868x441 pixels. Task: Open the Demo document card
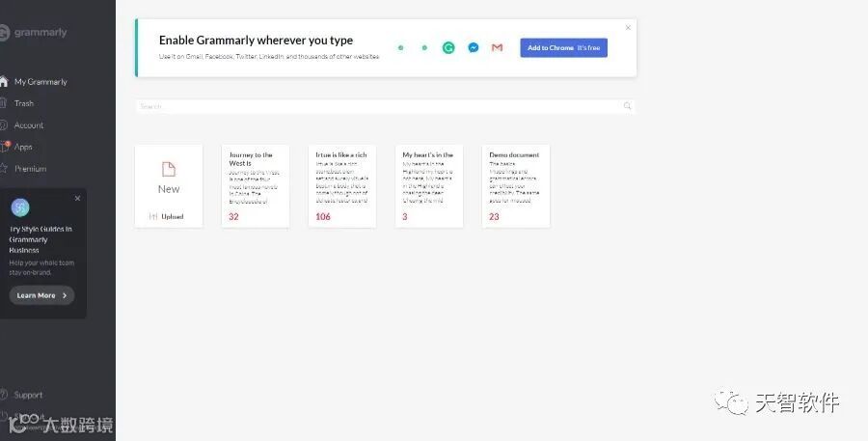tap(516, 186)
